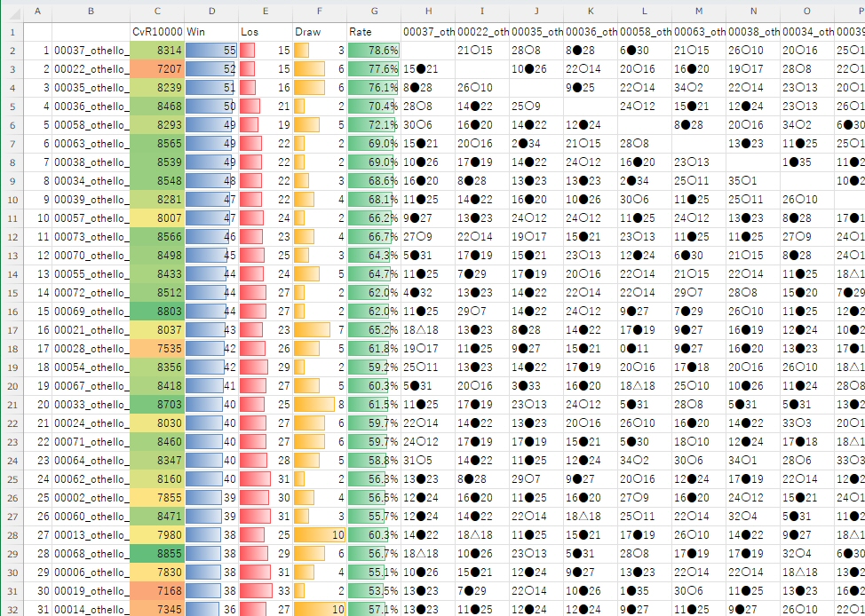Click the row 16 header
This screenshot has width=865, height=616.
point(11,312)
